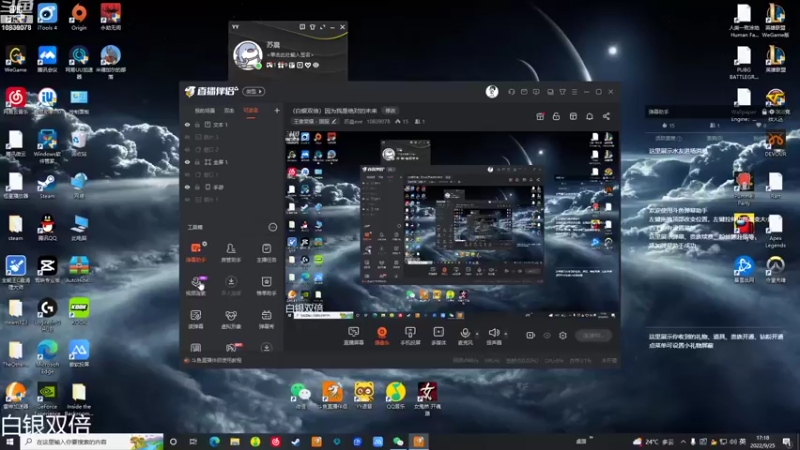Show the hidden 窗口 2 source layer
This screenshot has width=800, height=450.
coord(187,149)
